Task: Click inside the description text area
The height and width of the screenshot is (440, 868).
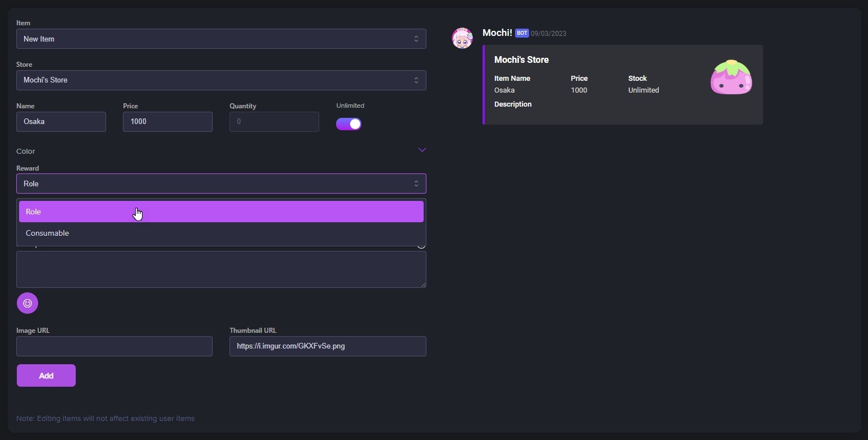Action: [x=221, y=269]
